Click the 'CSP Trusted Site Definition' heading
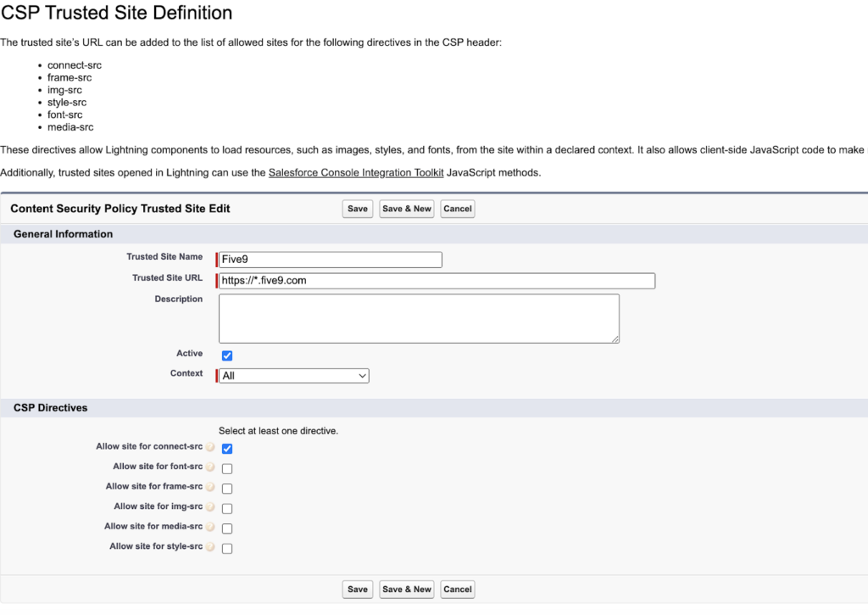 (116, 13)
